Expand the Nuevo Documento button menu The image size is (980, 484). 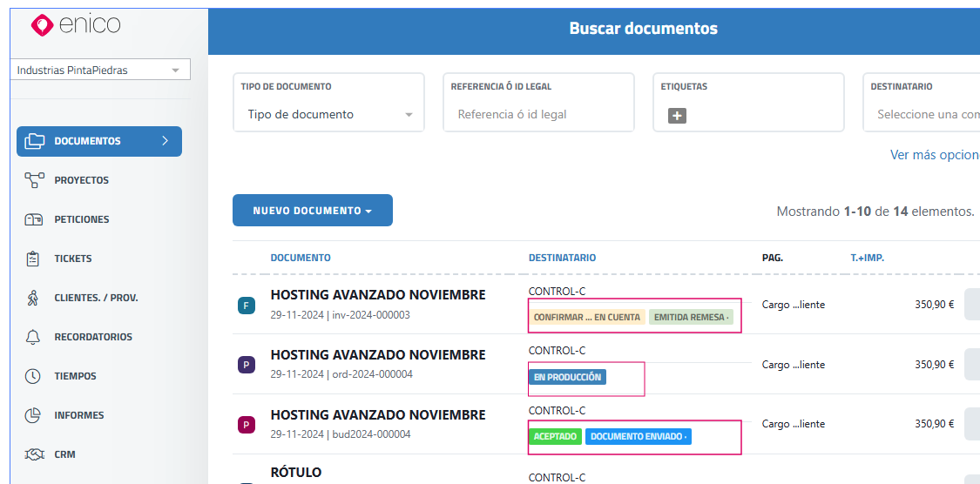click(312, 211)
